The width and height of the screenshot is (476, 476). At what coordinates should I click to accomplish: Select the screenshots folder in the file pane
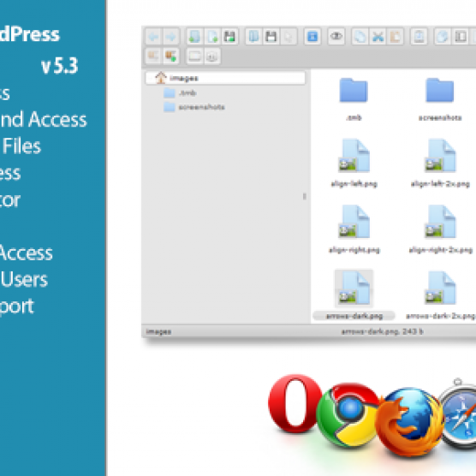[440, 99]
